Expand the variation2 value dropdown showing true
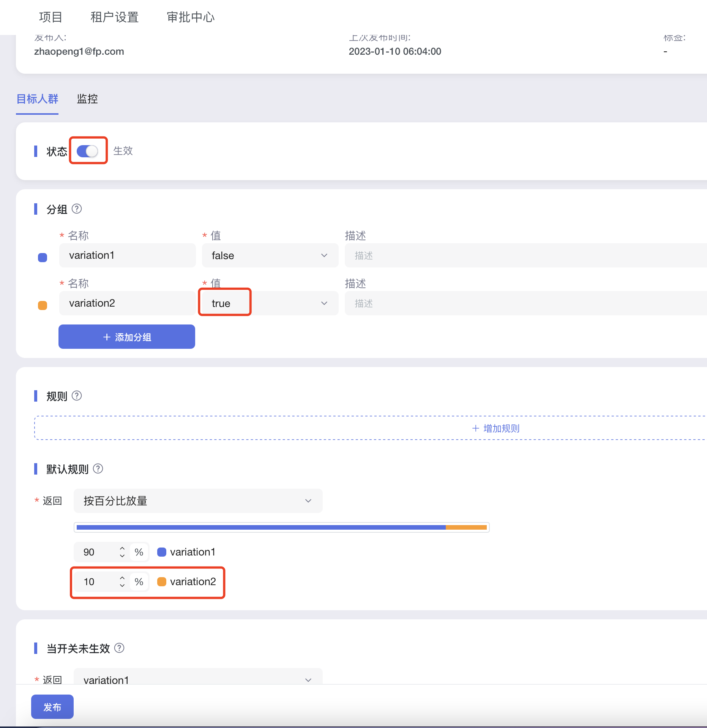This screenshot has width=707, height=728. pyautogui.click(x=270, y=303)
